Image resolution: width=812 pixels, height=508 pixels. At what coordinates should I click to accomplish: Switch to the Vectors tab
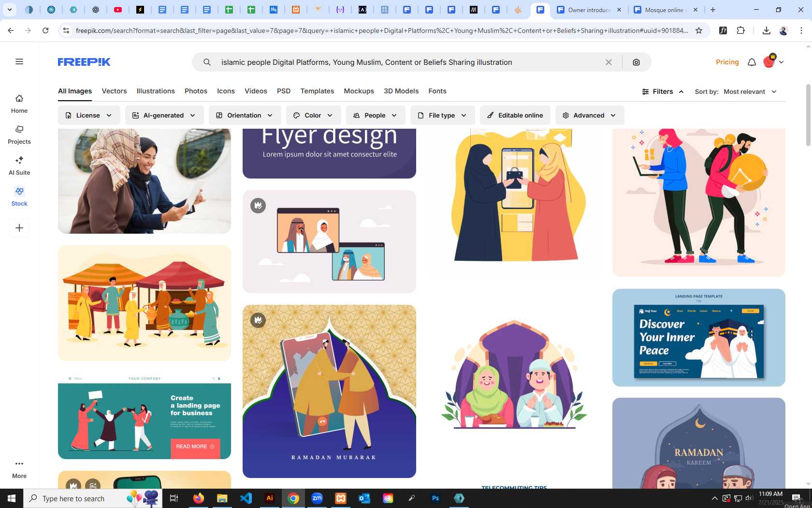[x=114, y=91]
